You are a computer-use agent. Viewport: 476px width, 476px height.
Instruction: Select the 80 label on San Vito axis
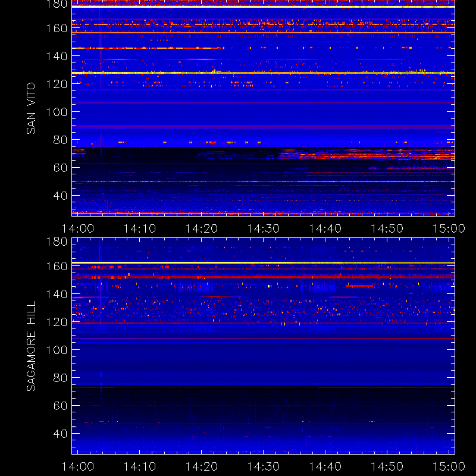pos(60,140)
